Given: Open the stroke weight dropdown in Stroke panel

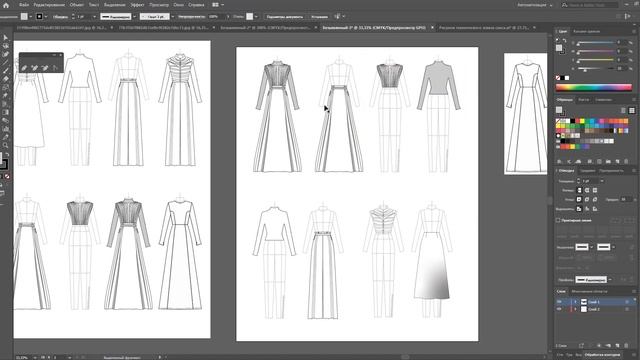Looking at the screenshot, I should [602, 181].
